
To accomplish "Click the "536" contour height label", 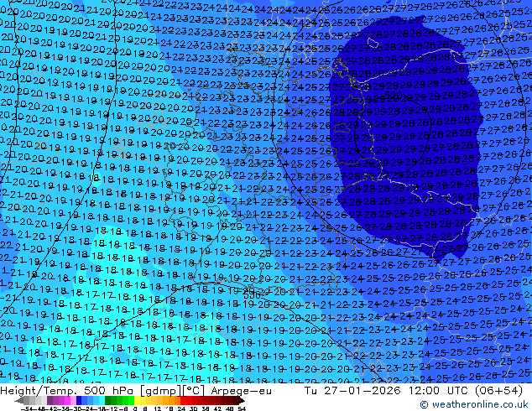I will [252, 295].
